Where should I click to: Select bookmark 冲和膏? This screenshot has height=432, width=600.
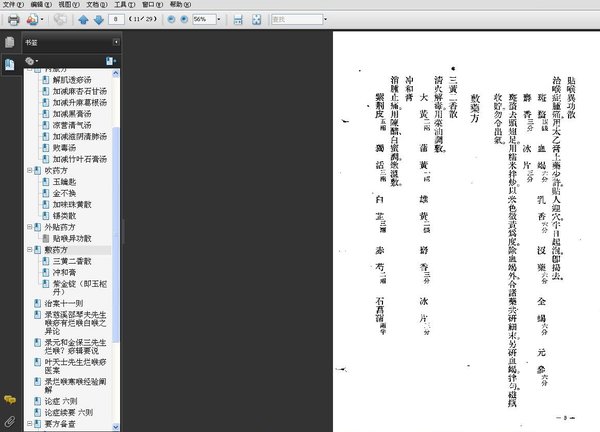64,272
